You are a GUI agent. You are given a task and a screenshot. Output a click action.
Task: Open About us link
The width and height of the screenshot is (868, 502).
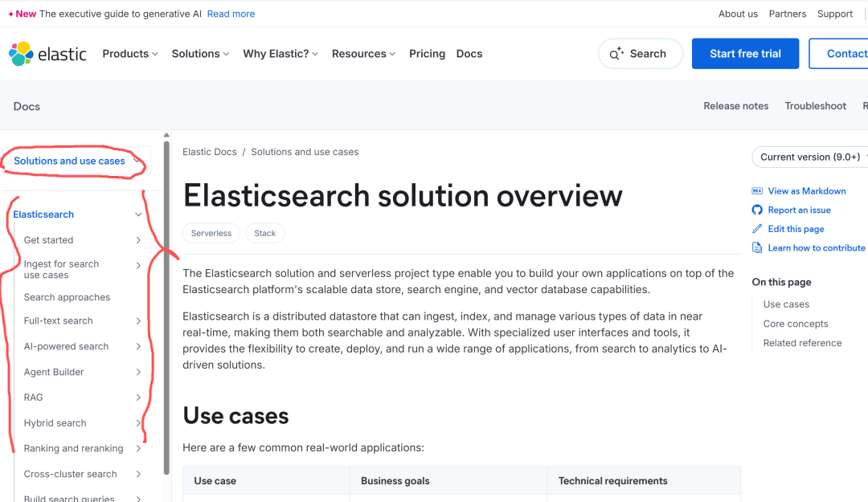pyautogui.click(x=738, y=14)
